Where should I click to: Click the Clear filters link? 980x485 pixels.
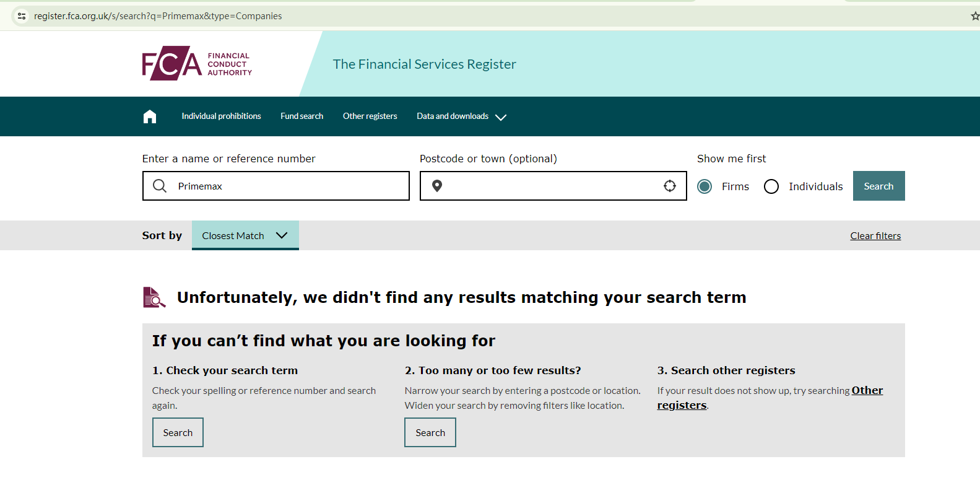click(875, 236)
